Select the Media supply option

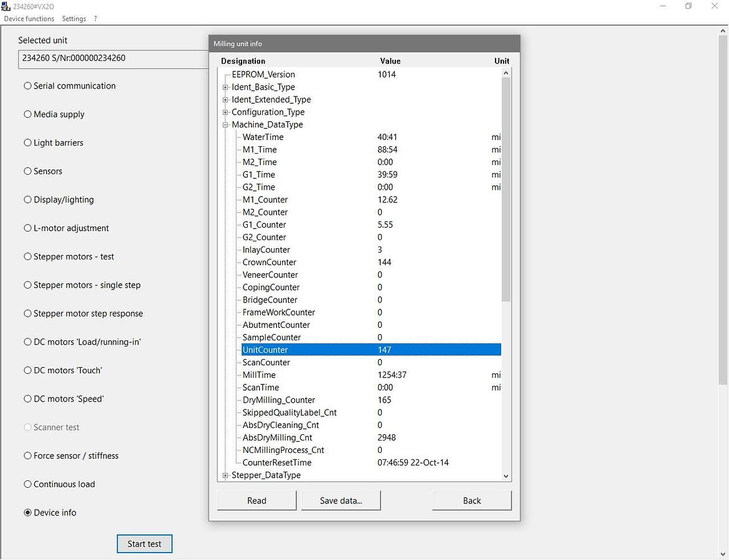point(28,114)
